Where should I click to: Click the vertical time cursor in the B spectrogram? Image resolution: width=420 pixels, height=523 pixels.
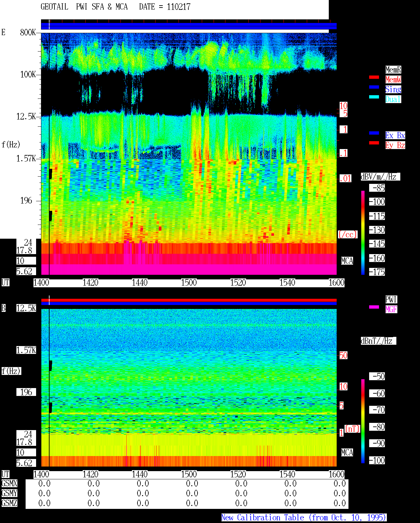tap(49, 387)
